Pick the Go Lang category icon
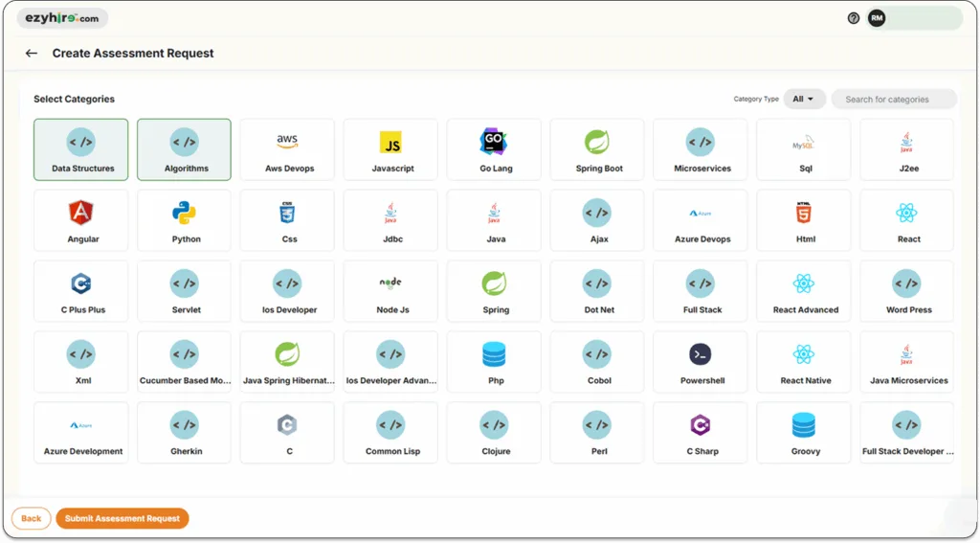 point(494,143)
